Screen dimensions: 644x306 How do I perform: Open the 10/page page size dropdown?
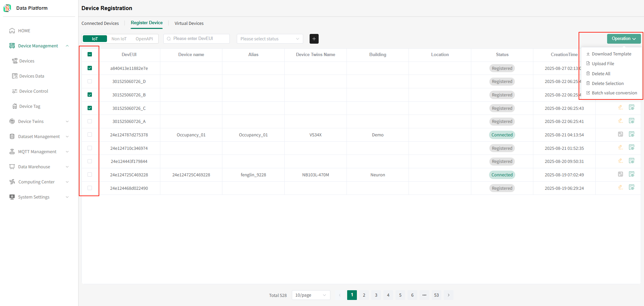(311, 295)
